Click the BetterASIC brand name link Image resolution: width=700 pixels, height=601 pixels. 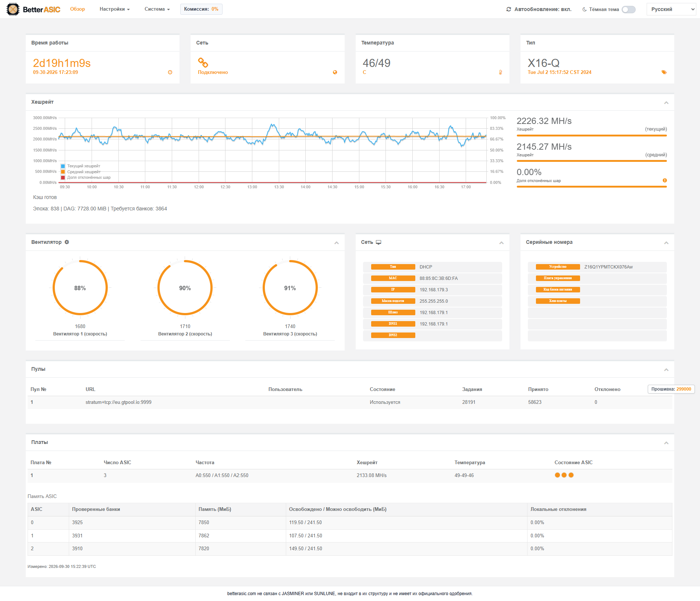point(42,10)
